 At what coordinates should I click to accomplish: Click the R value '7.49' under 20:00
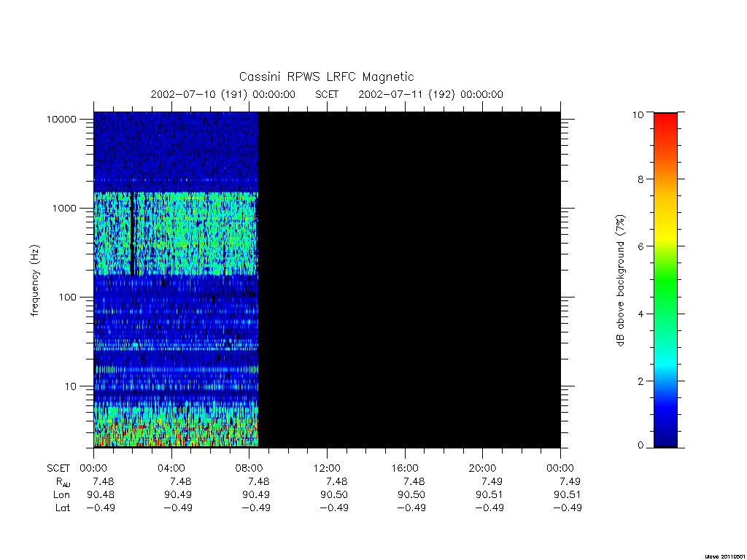(492, 481)
